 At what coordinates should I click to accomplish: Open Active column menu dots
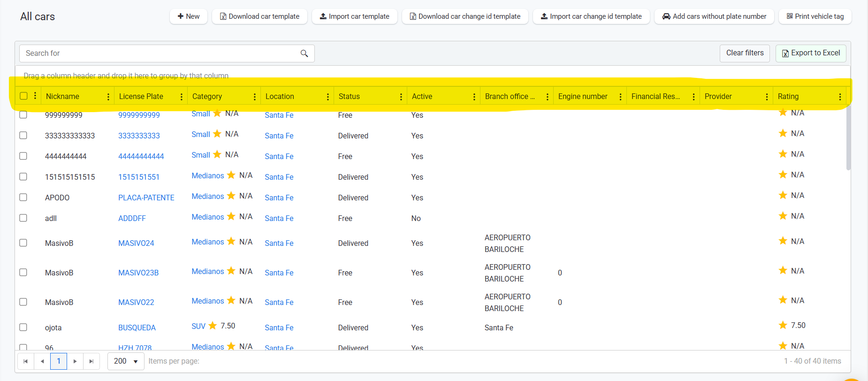474,97
